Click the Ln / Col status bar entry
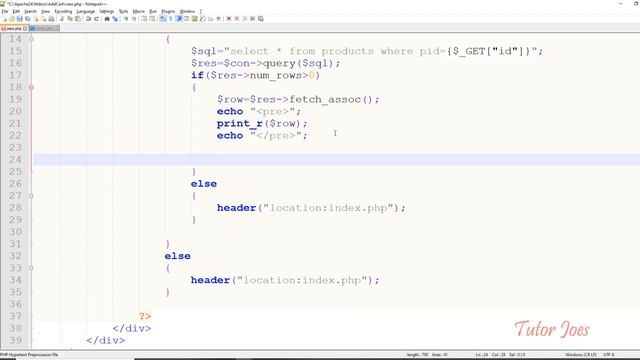640x360 pixels. (500, 355)
